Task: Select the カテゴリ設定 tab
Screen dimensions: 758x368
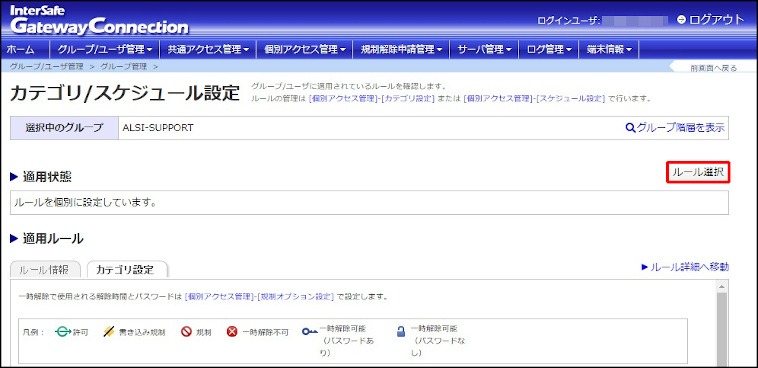Action: (x=127, y=270)
